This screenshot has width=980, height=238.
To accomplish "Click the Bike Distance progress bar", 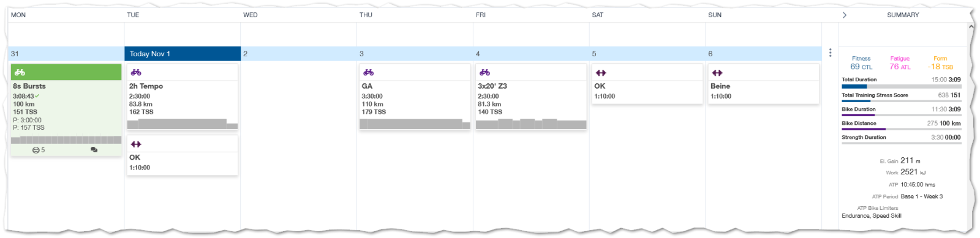I will (x=901, y=129).
